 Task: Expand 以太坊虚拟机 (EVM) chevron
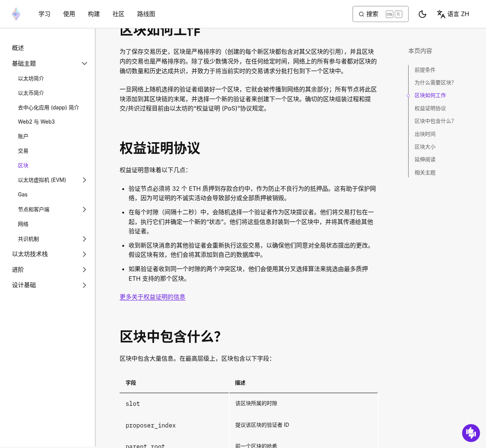[84, 180]
